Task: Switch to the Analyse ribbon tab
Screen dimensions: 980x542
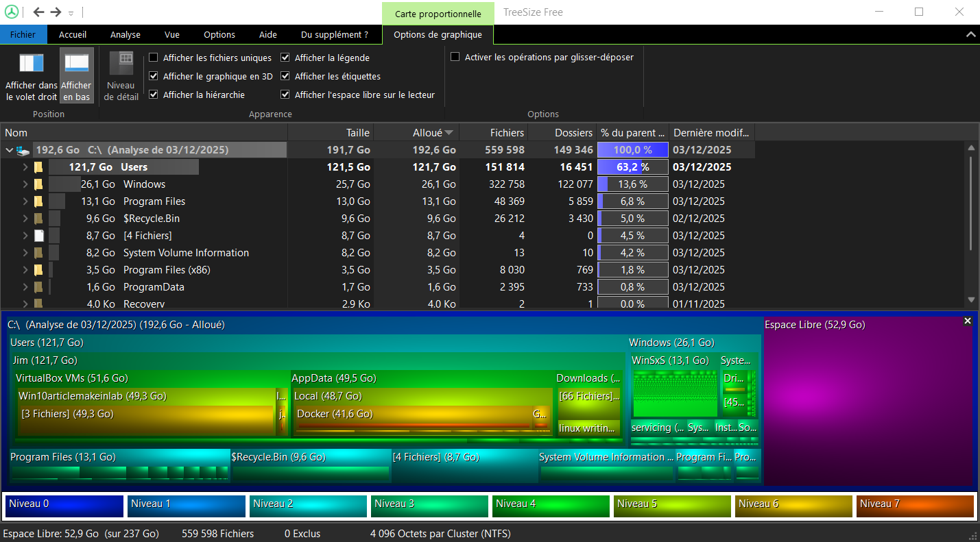Action: click(126, 34)
